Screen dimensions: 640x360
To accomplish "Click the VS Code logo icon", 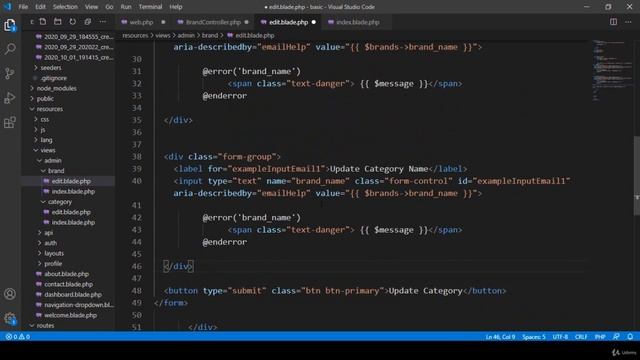I will (x=7, y=7).
